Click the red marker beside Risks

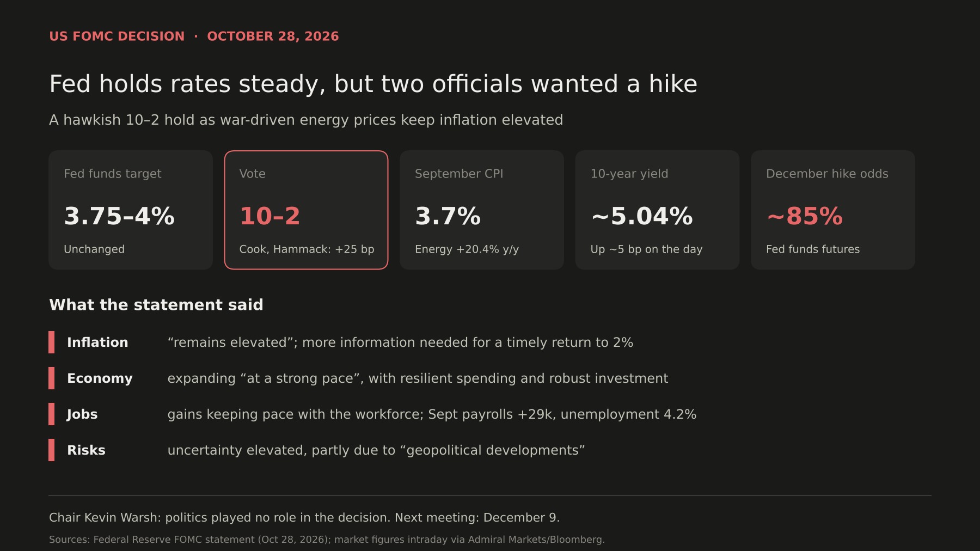point(52,450)
